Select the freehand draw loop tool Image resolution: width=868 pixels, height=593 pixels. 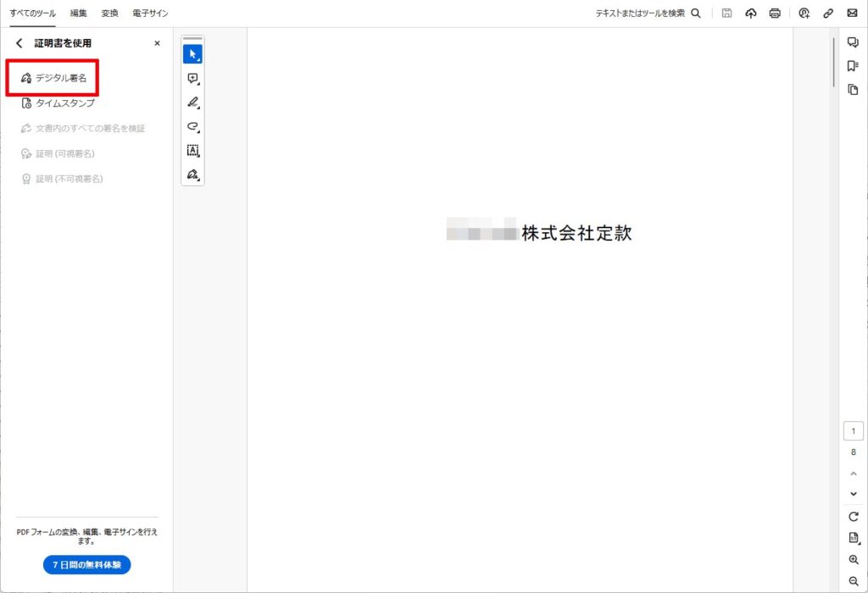pyautogui.click(x=192, y=126)
